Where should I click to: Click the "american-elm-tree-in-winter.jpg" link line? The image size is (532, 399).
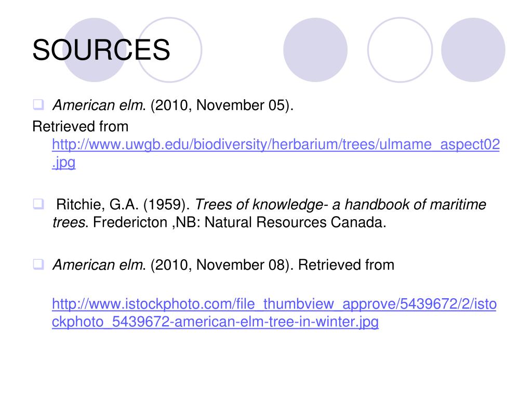tap(215, 322)
